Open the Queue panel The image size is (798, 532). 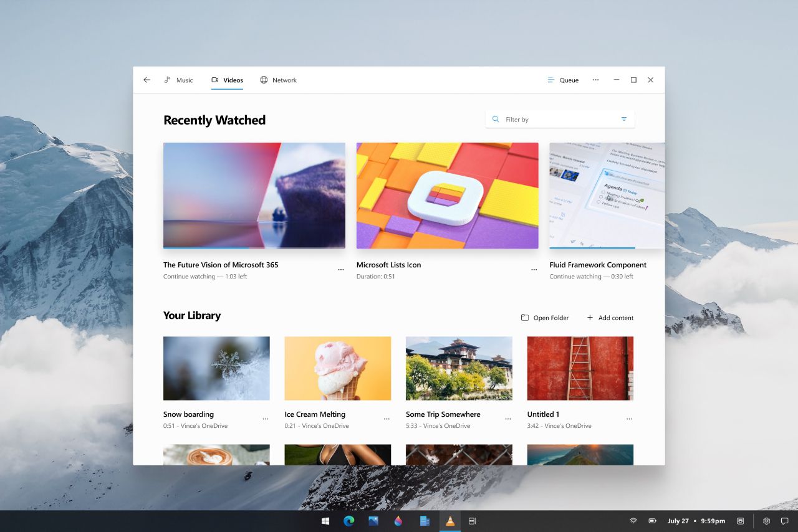[563, 80]
